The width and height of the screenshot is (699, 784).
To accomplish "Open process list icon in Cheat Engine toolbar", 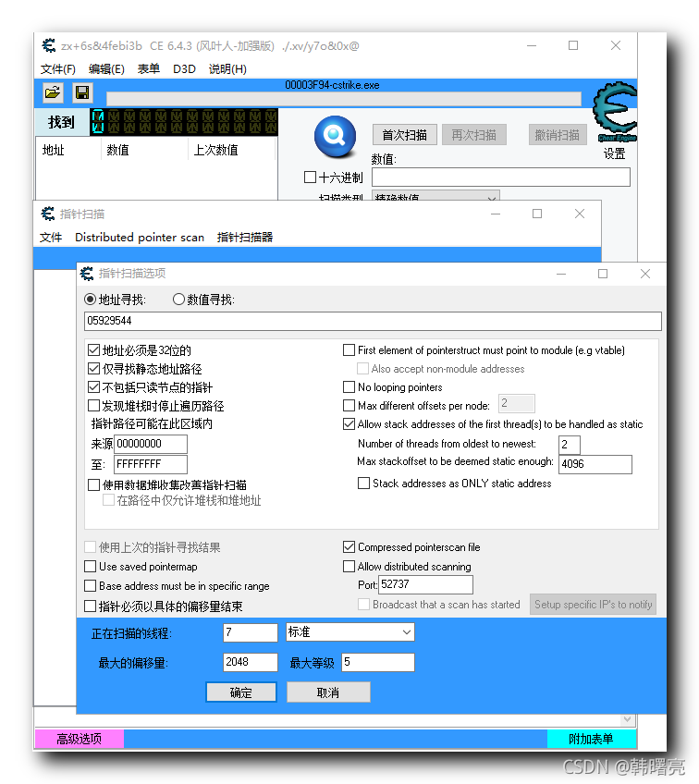I will click(53, 93).
